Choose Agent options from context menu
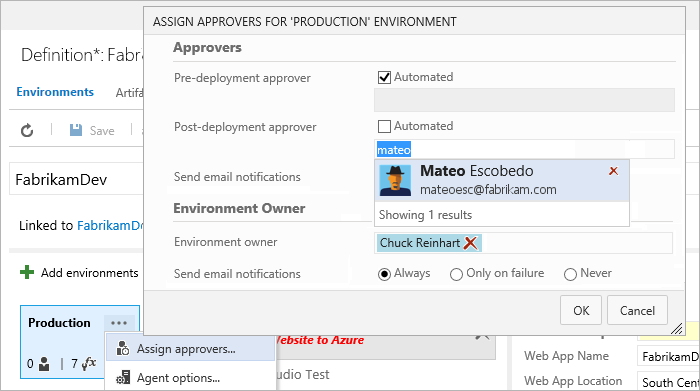Screen dimensions: 700x391 191,378
